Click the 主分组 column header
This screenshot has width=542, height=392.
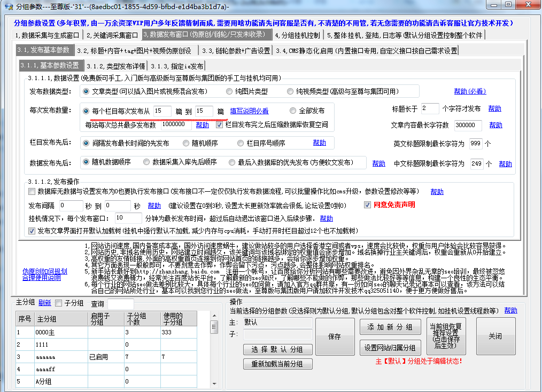(x=61, y=319)
